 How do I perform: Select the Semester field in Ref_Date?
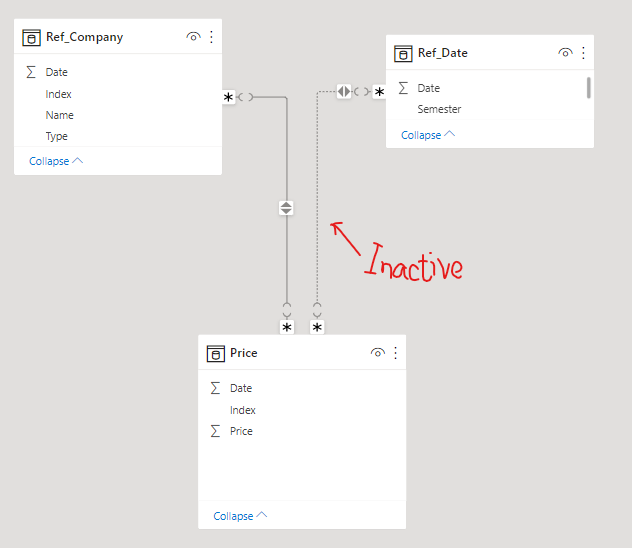(x=439, y=109)
